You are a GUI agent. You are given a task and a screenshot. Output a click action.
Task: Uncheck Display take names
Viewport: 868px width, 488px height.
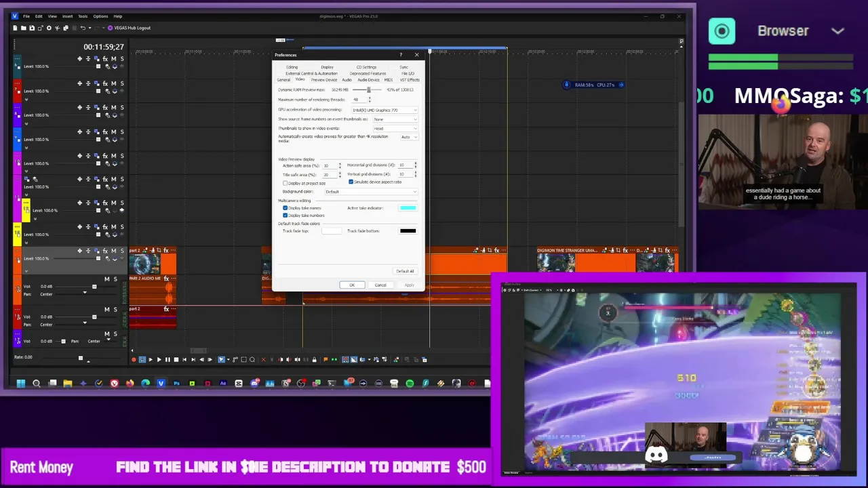285,208
